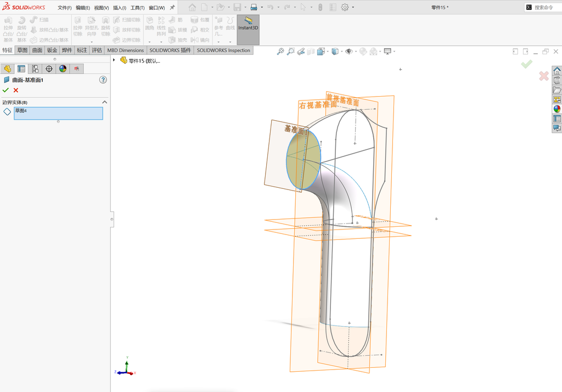The height and width of the screenshot is (392, 562).
Task: Open the ConfigurationManager tab icon
Action: point(35,69)
